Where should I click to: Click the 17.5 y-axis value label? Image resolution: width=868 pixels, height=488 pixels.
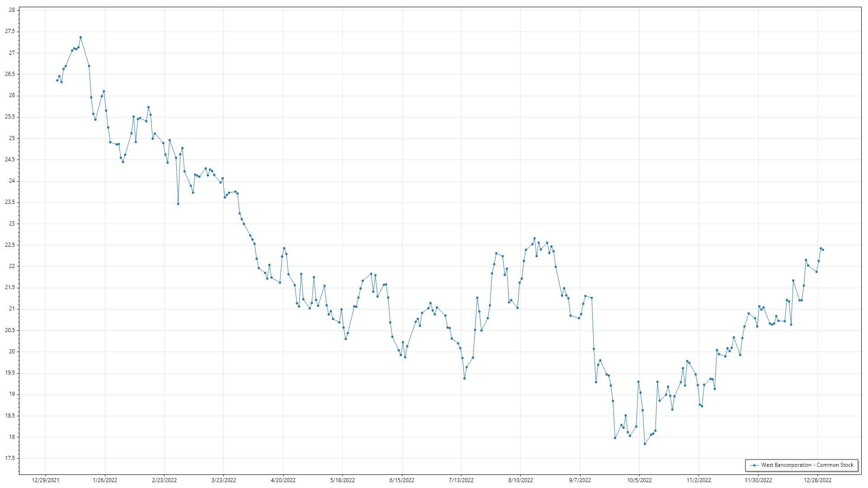10,458
